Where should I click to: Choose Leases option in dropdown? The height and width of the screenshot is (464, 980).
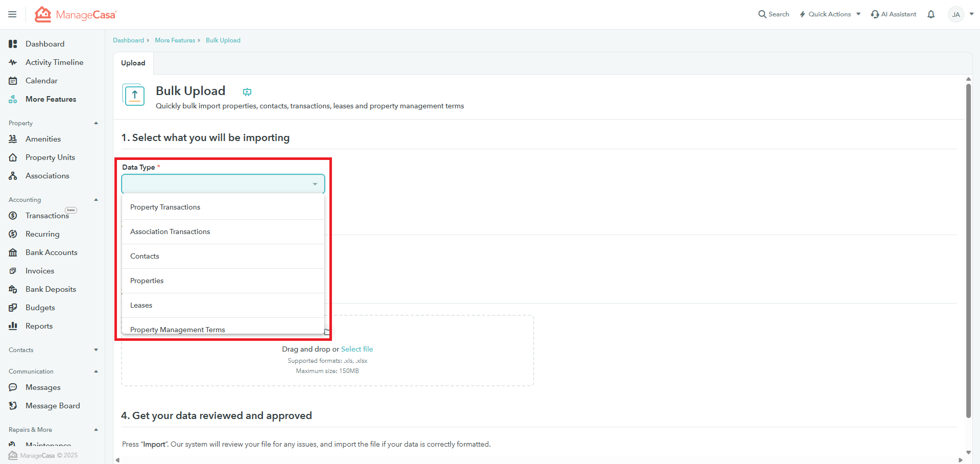pyautogui.click(x=141, y=305)
